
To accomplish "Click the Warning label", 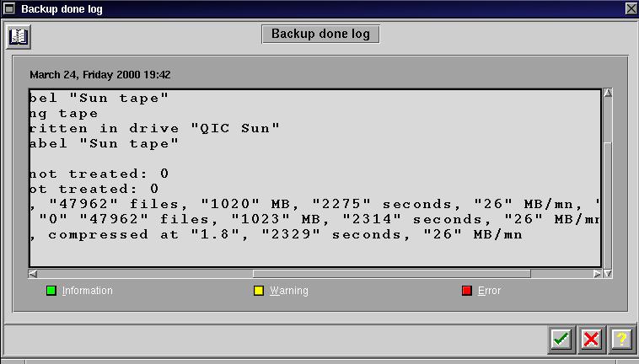I will pos(288,291).
